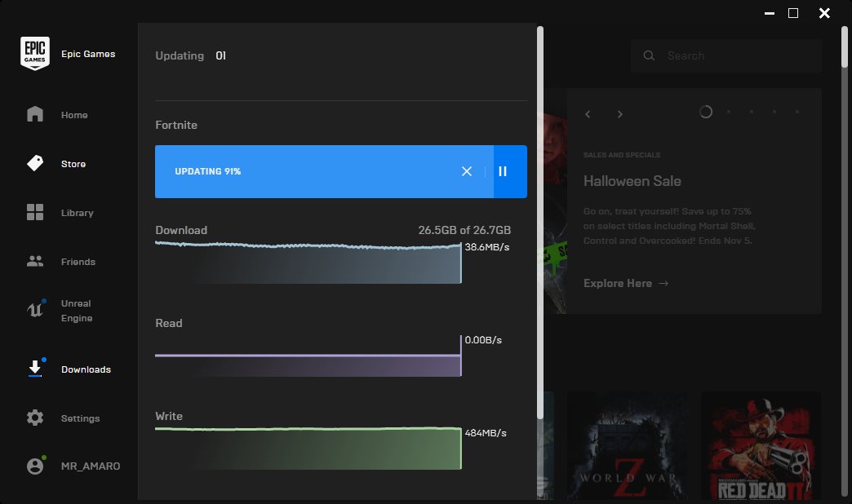The image size is (852, 504).
Task: Cancel the Fortnite update with X
Action: point(466,171)
